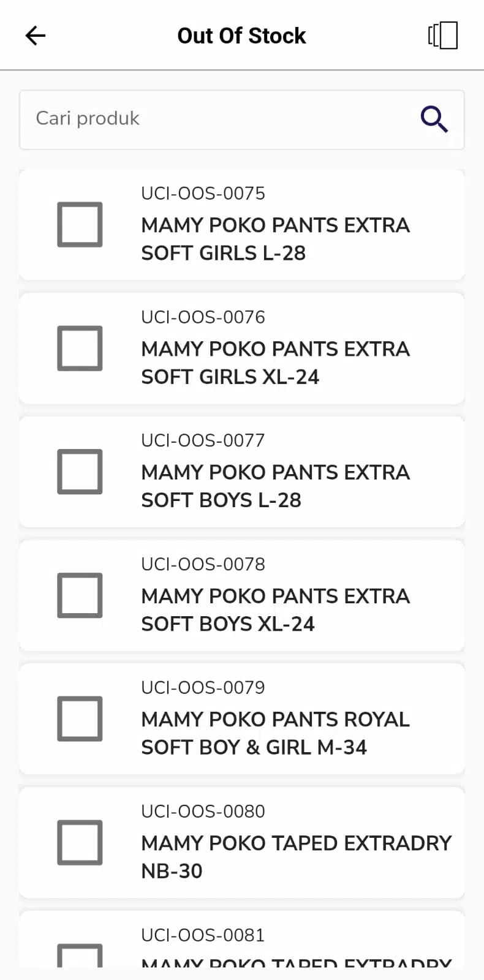Tap the UCI-OOS-0081 code label

coord(203,935)
